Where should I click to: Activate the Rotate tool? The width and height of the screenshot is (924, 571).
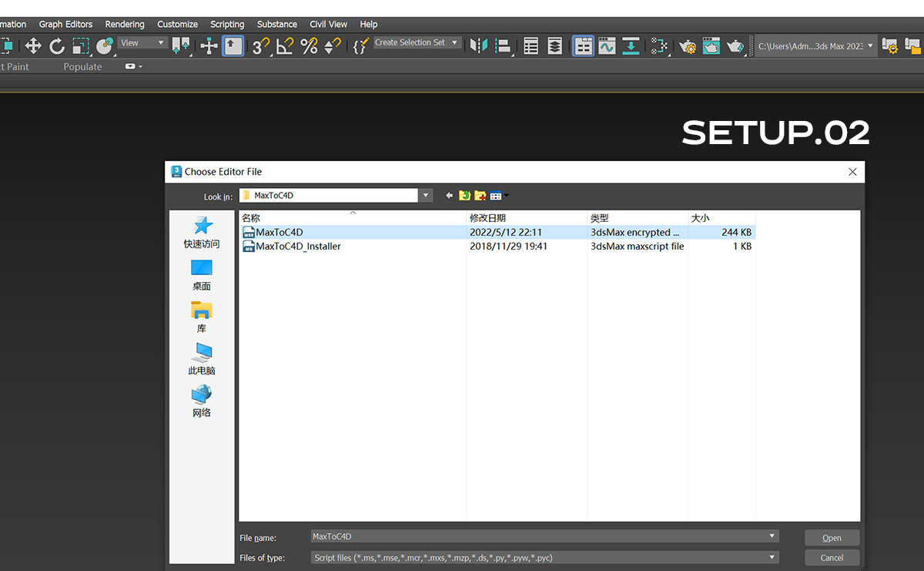pos(57,46)
